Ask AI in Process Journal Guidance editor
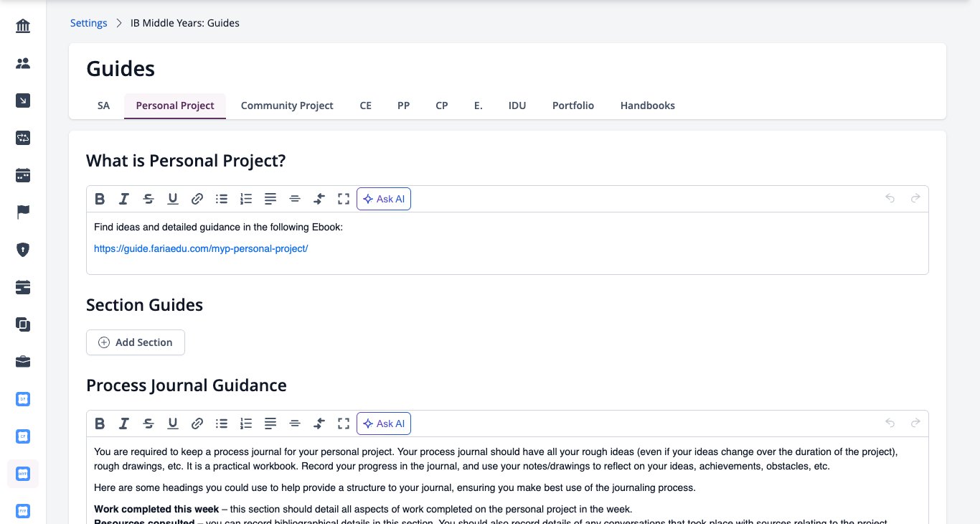This screenshot has height=524, width=980. (x=384, y=424)
